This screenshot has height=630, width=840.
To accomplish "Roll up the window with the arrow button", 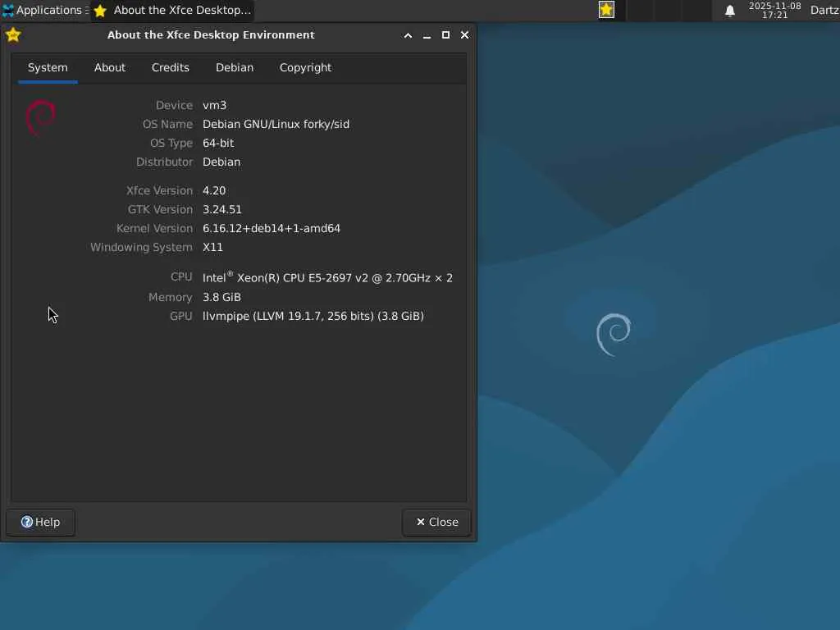I will 408,35.
